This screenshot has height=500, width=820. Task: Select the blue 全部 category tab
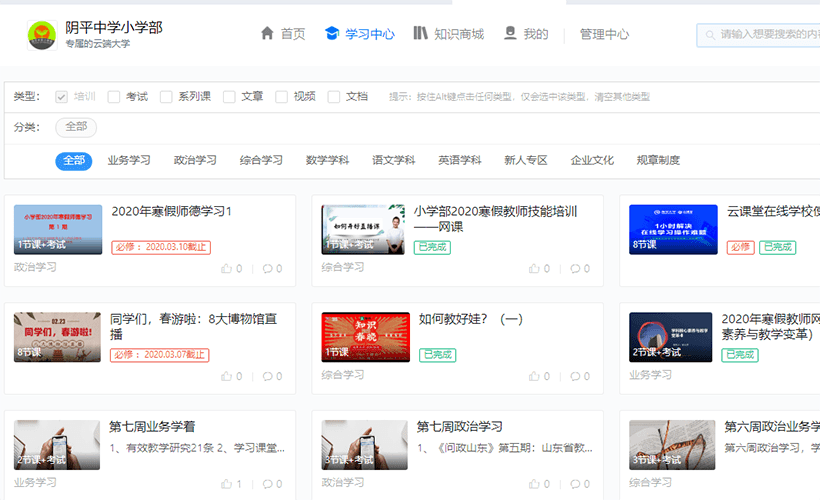point(74,161)
